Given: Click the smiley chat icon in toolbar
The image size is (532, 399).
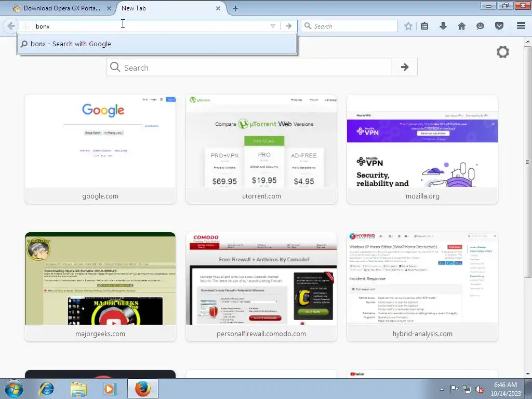Looking at the screenshot, I should click(480, 26).
